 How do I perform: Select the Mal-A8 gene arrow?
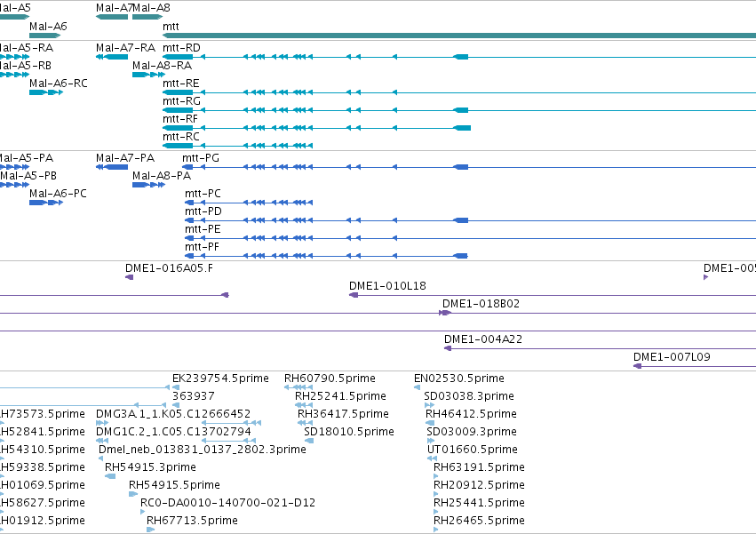point(147,17)
